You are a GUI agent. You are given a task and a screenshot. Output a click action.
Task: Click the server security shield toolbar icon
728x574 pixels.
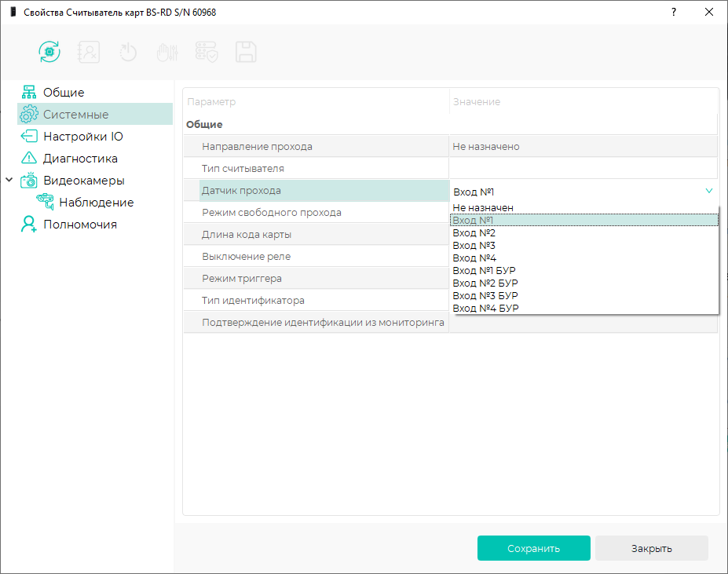click(207, 52)
